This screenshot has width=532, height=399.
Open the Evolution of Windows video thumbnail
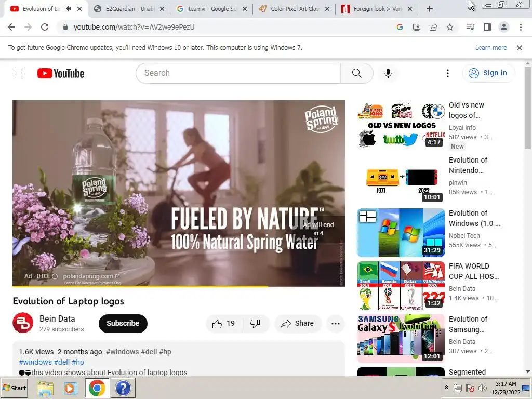(x=401, y=233)
